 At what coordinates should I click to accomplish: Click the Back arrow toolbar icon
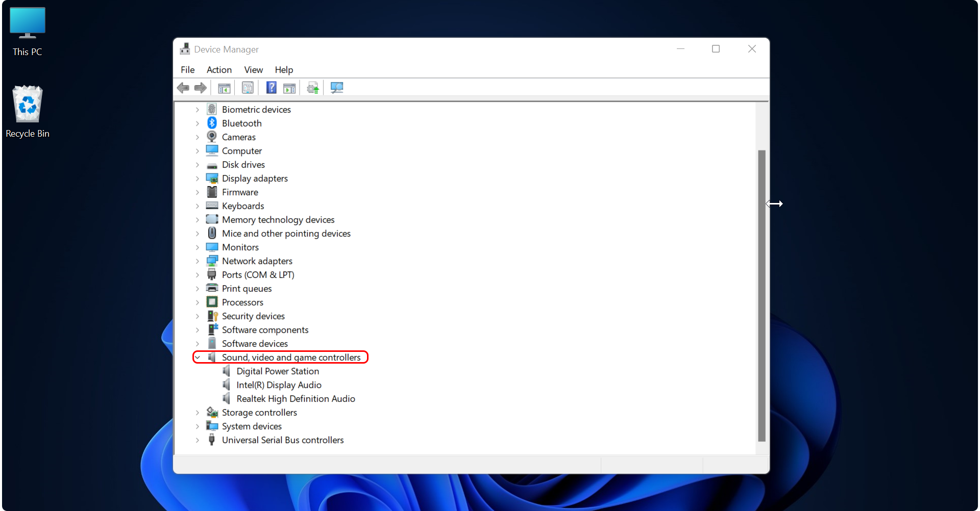click(183, 88)
